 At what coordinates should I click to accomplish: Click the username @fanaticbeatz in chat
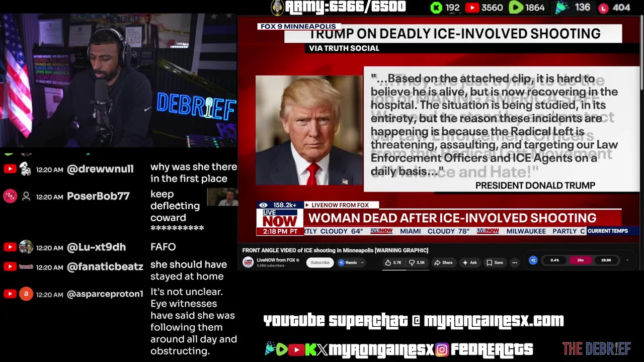(x=105, y=267)
